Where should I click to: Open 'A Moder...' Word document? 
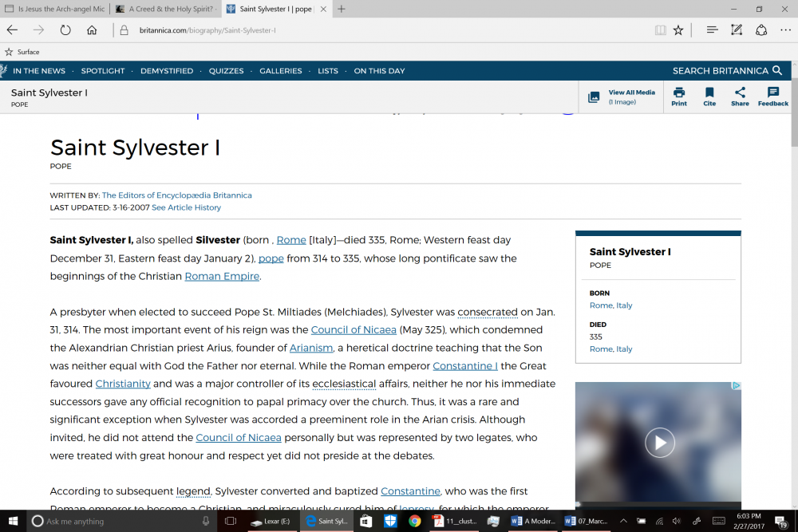(532, 521)
